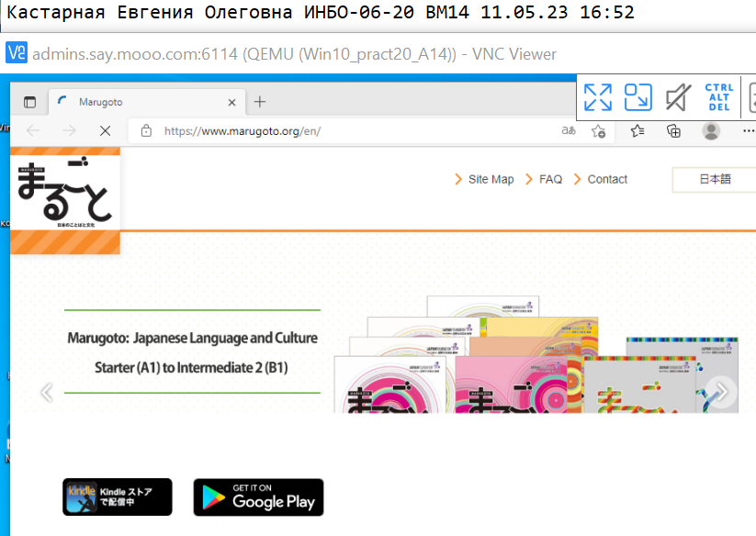Add this page to favorites
The height and width of the screenshot is (536, 756).
pyautogui.click(x=598, y=131)
